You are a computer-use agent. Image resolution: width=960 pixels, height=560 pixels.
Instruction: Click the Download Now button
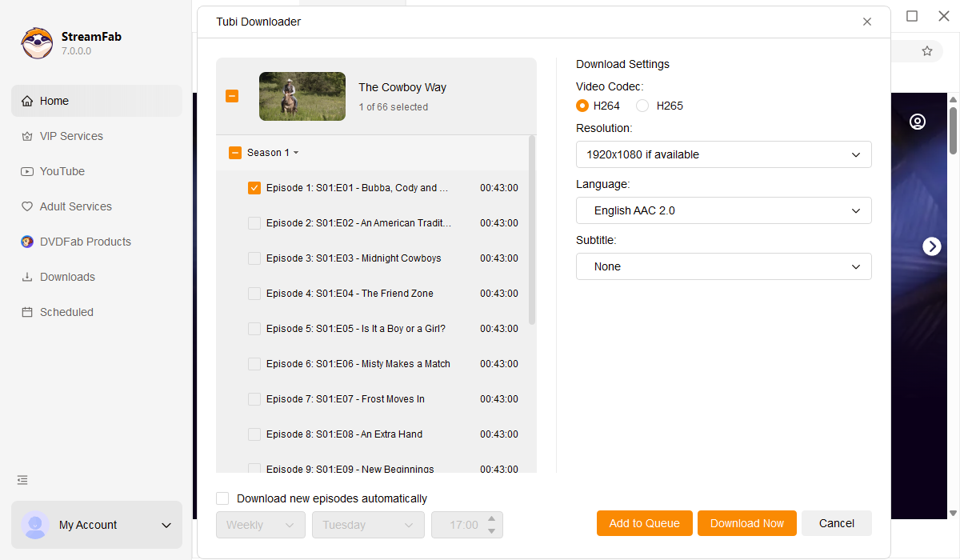click(x=746, y=523)
